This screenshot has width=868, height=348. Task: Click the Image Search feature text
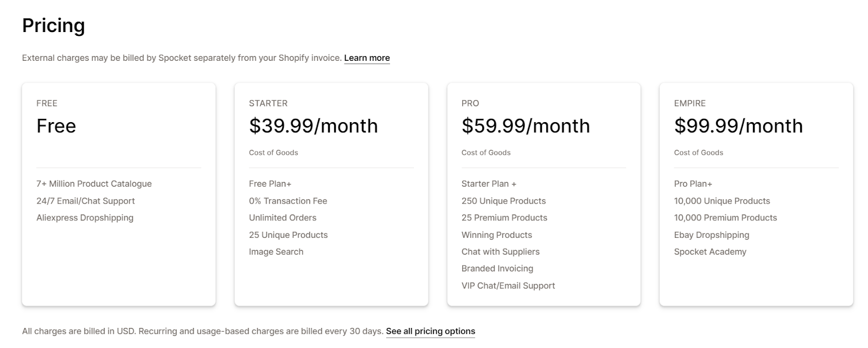coord(276,252)
